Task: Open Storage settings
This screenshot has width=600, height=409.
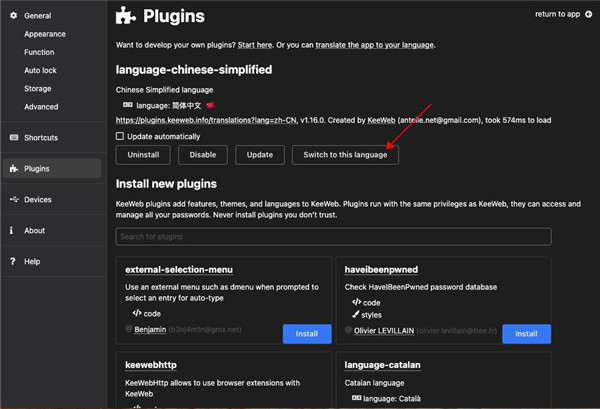Action: [x=38, y=89]
